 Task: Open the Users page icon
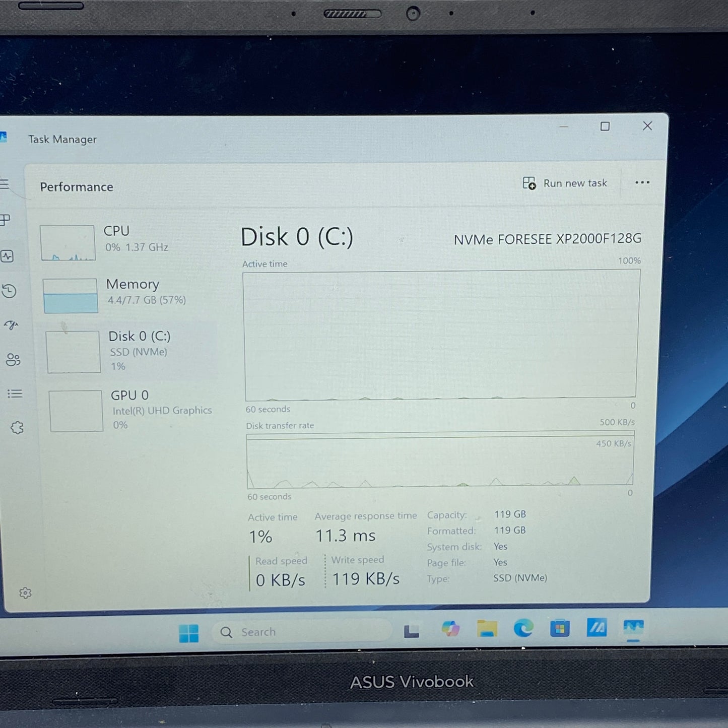pyautogui.click(x=14, y=360)
